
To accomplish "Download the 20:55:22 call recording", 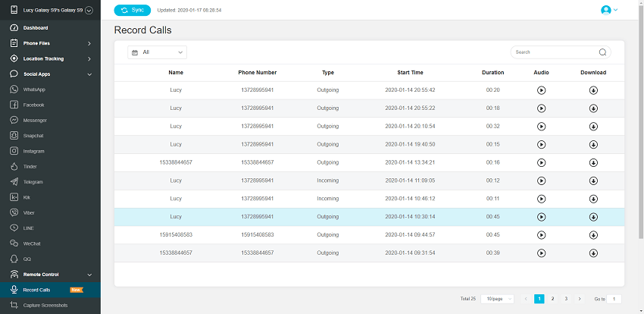I will (593, 108).
